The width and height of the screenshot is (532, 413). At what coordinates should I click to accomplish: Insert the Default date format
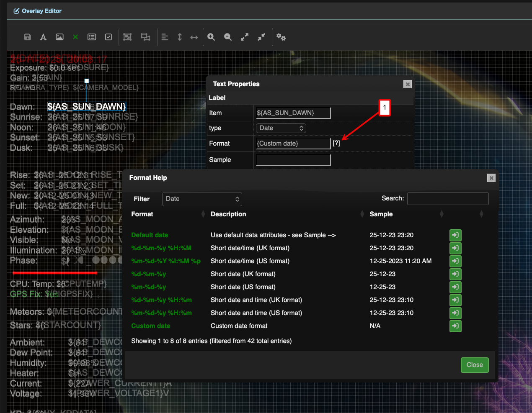pos(455,235)
